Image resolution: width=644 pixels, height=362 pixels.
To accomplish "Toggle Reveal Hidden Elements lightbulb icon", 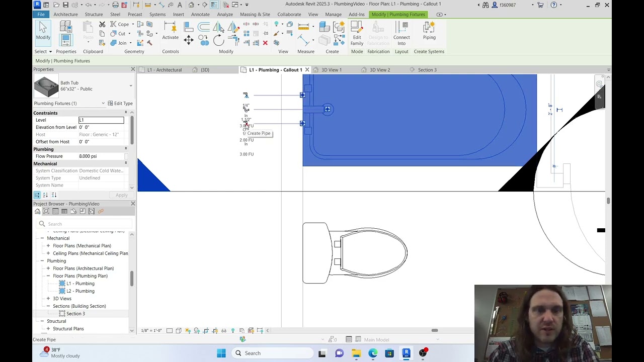I will pyautogui.click(x=233, y=330).
